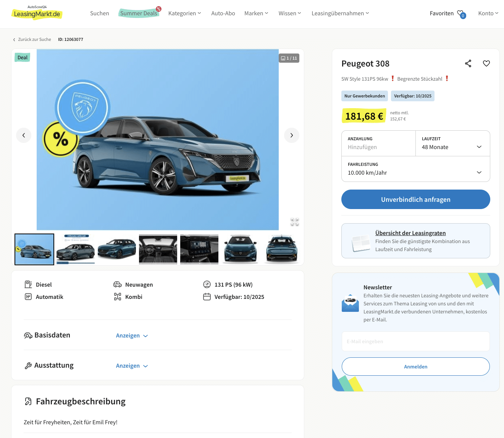This screenshot has height=438, width=504.
Task: Share this Peugeot 308 offer
Action: pos(468,63)
